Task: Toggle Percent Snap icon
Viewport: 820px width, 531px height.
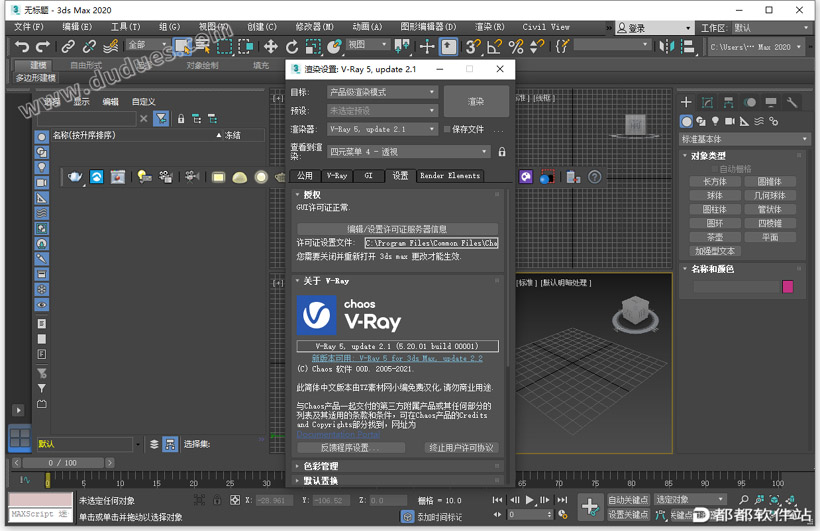Action: [x=516, y=47]
